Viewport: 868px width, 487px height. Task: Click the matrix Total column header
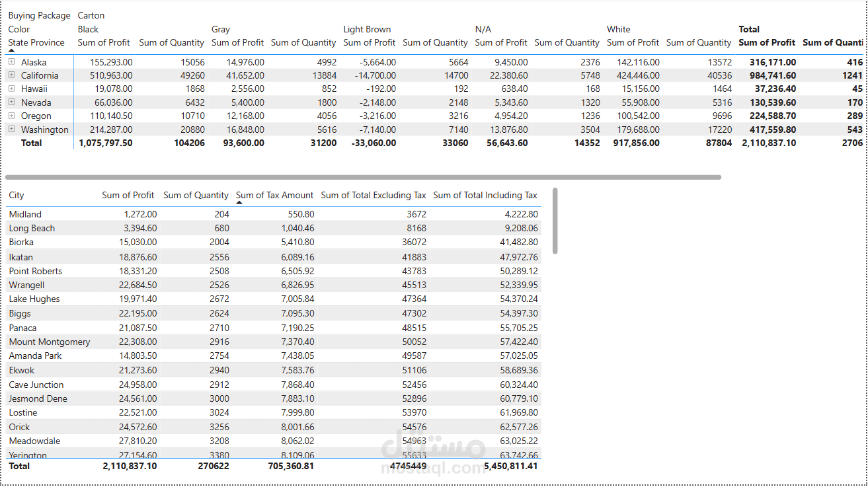point(749,29)
